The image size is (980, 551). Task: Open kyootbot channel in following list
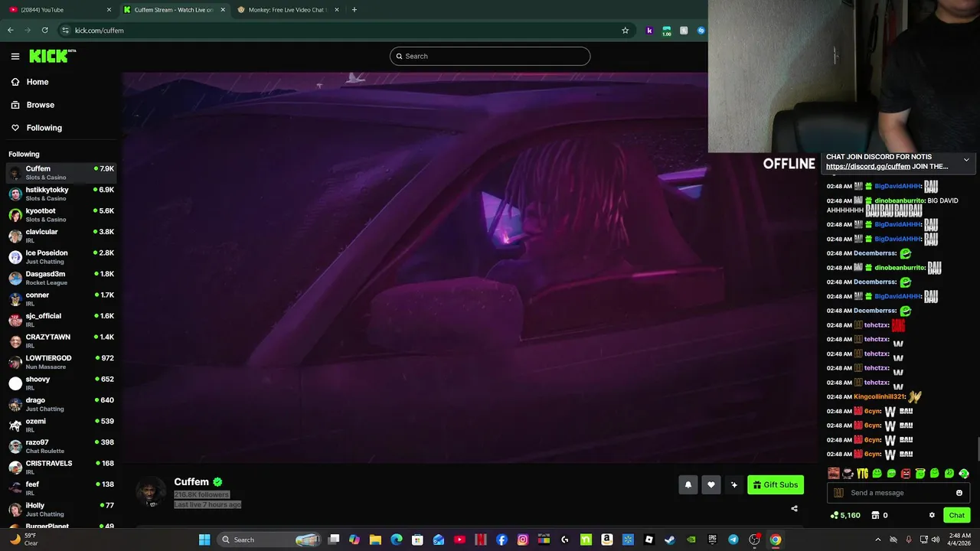(61, 214)
